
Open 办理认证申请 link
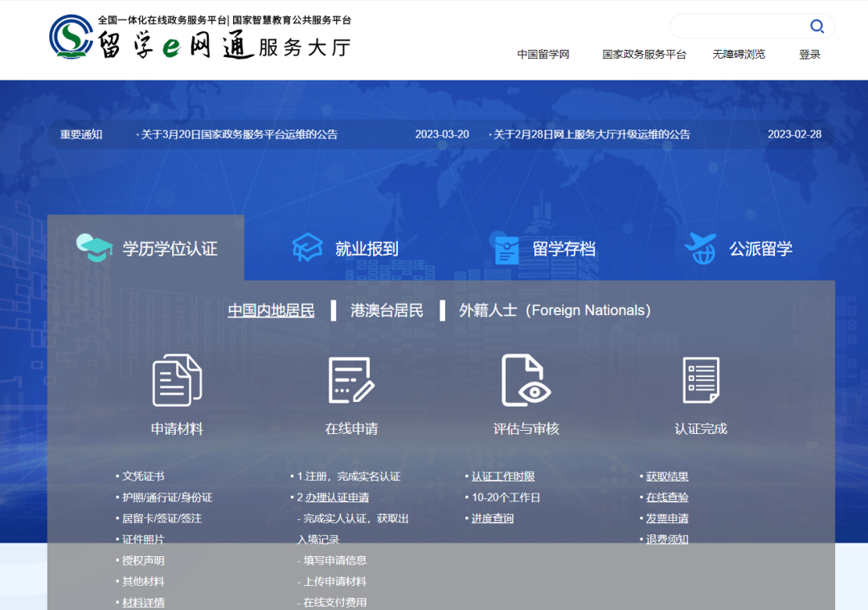(x=337, y=497)
